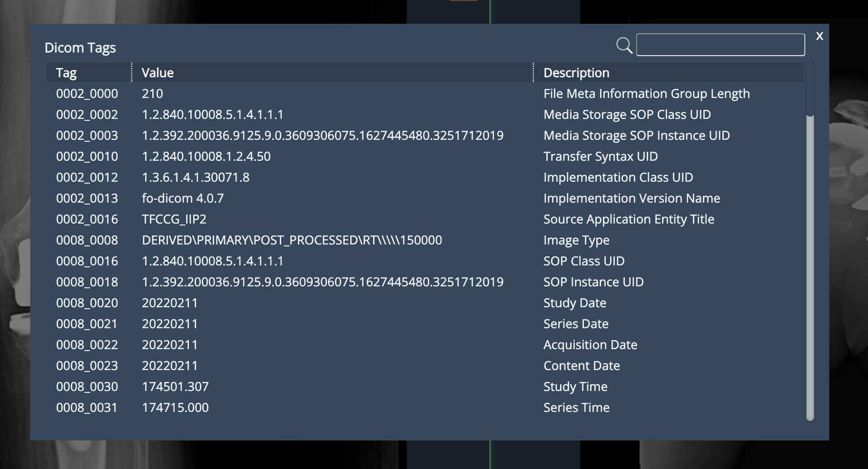Close the Dicom Tags dialog

(x=819, y=36)
